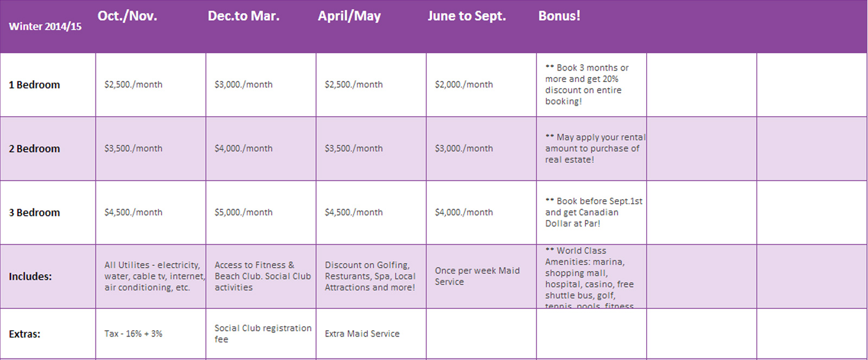Click the "1 Bedroom" row label

pos(35,85)
